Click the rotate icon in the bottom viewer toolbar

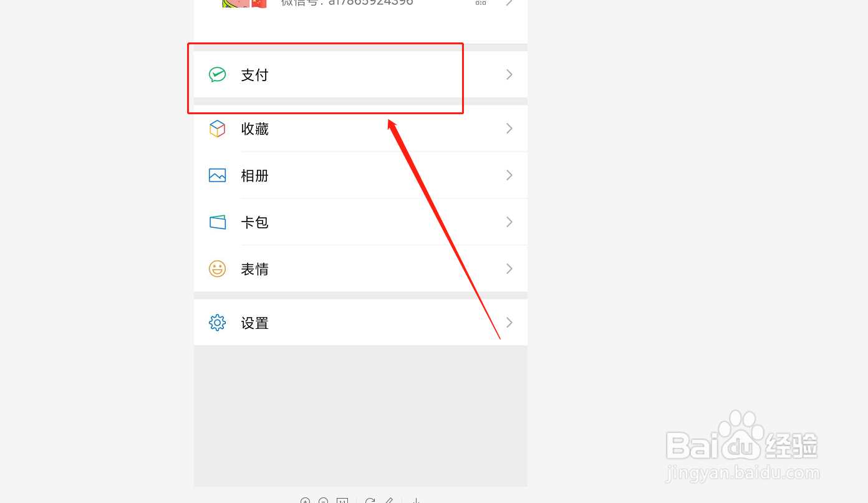click(x=370, y=501)
